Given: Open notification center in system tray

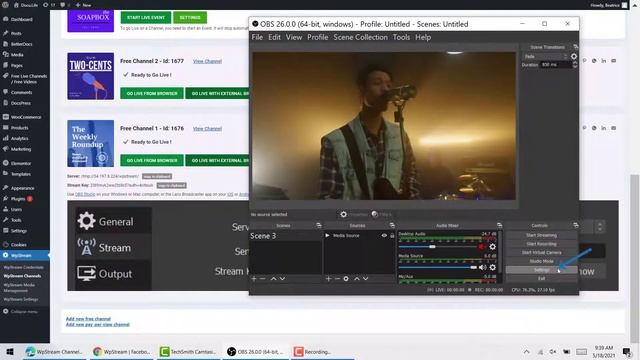Looking at the screenshot, I should [626, 352].
